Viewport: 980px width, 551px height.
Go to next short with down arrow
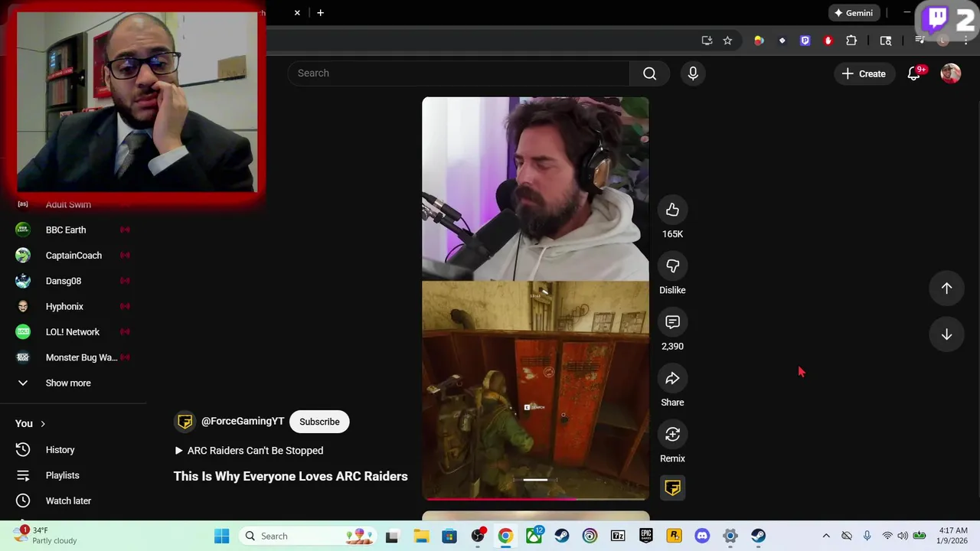pyautogui.click(x=946, y=334)
